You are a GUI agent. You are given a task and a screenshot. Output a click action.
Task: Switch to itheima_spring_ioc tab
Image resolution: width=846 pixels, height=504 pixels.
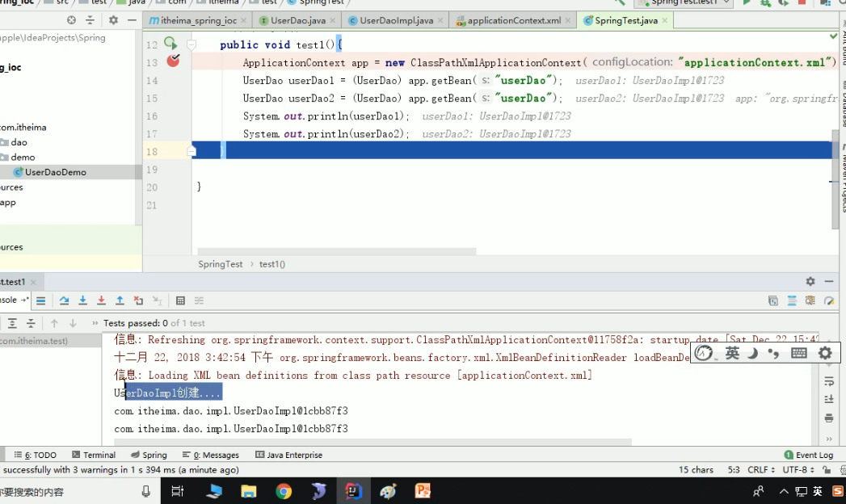(x=198, y=20)
